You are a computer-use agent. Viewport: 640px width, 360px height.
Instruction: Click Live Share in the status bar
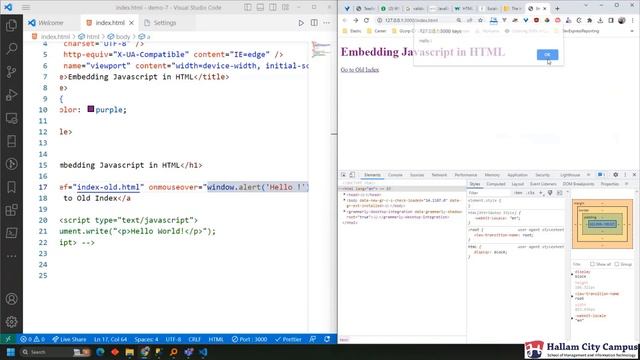tap(69, 339)
